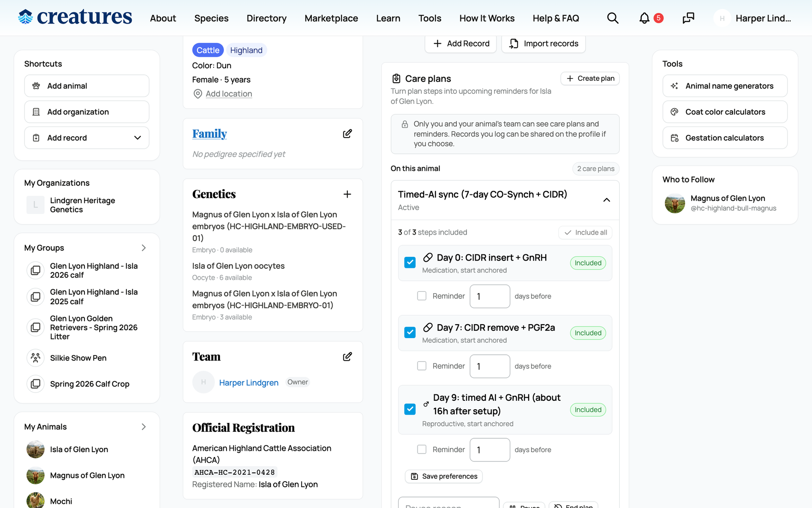Open the Family heading link
The width and height of the screenshot is (812, 508).
209,133
